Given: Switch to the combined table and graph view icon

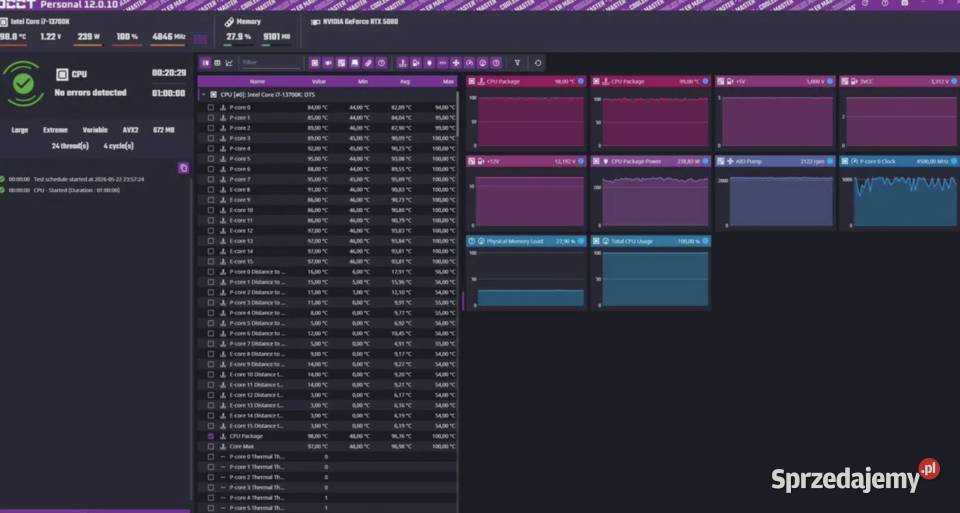Looking at the screenshot, I should coord(206,62).
